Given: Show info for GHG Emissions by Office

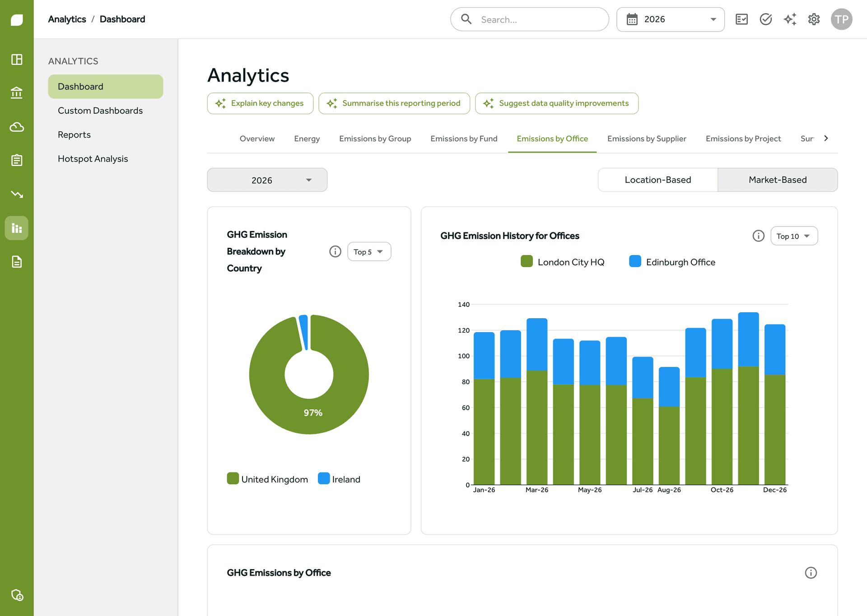Looking at the screenshot, I should point(811,573).
